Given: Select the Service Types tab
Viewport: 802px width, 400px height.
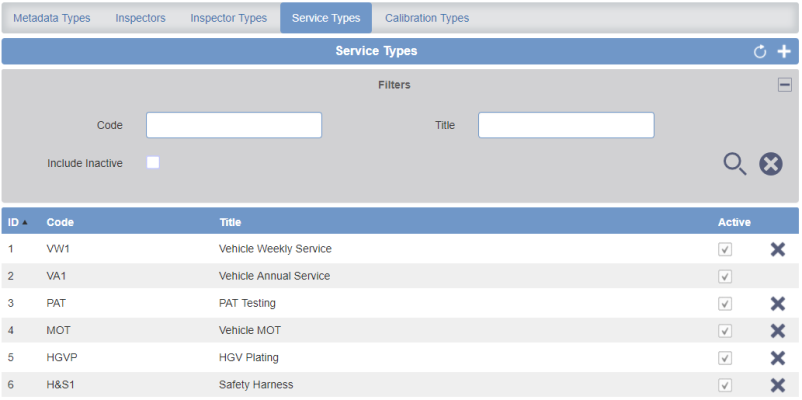Looking at the screenshot, I should tap(326, 18).
